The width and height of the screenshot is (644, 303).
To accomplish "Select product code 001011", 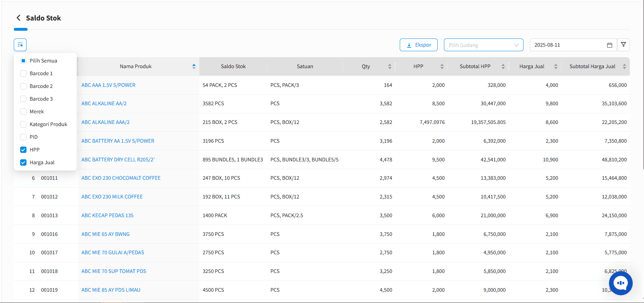I will [49, 178].
